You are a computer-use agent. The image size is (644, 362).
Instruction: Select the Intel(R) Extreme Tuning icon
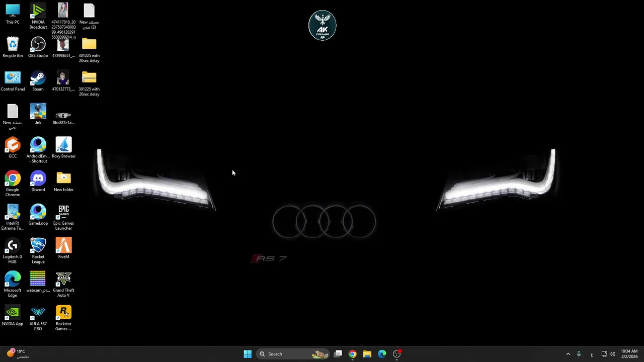click(13, 218)
